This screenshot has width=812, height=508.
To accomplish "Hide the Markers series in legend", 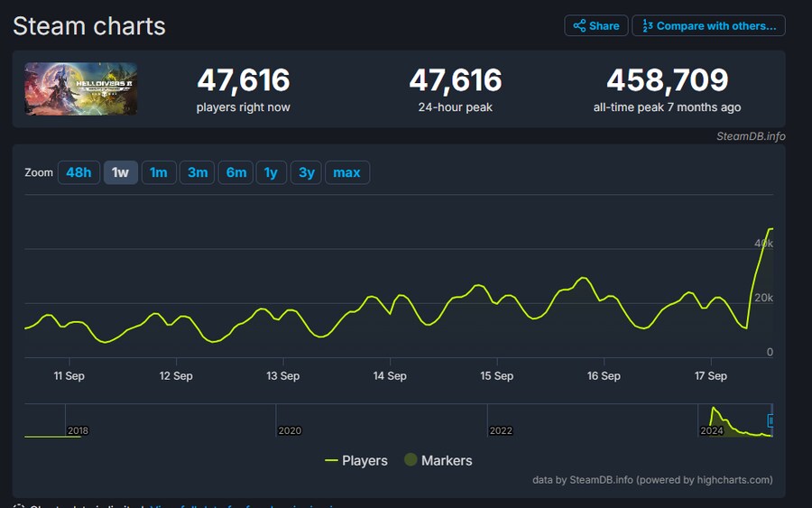I will click(438, 460).
